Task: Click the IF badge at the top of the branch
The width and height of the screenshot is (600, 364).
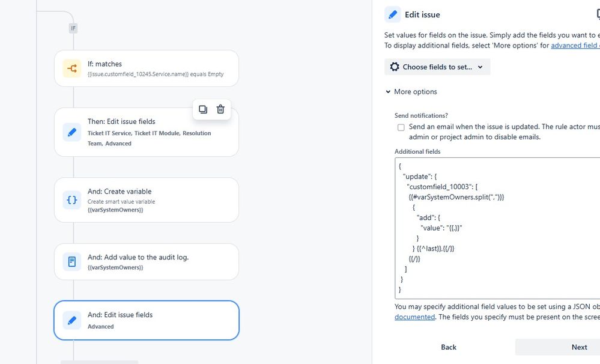Action: (x=73, y=28)
